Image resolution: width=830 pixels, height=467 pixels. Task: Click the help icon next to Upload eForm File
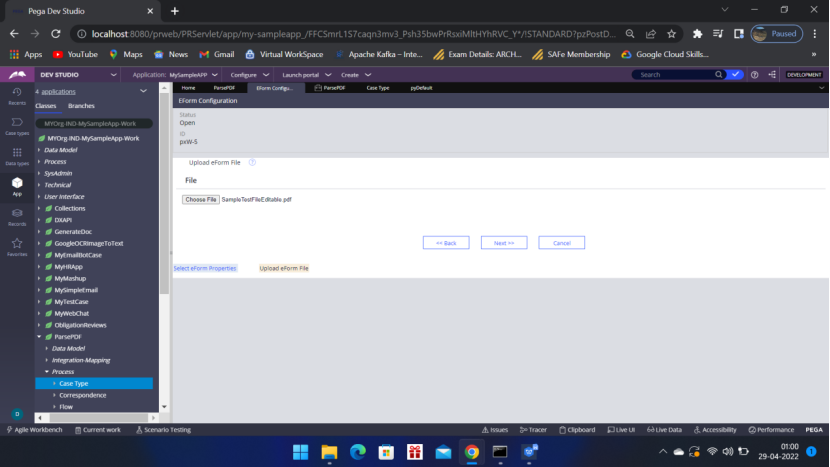(252, 163)
